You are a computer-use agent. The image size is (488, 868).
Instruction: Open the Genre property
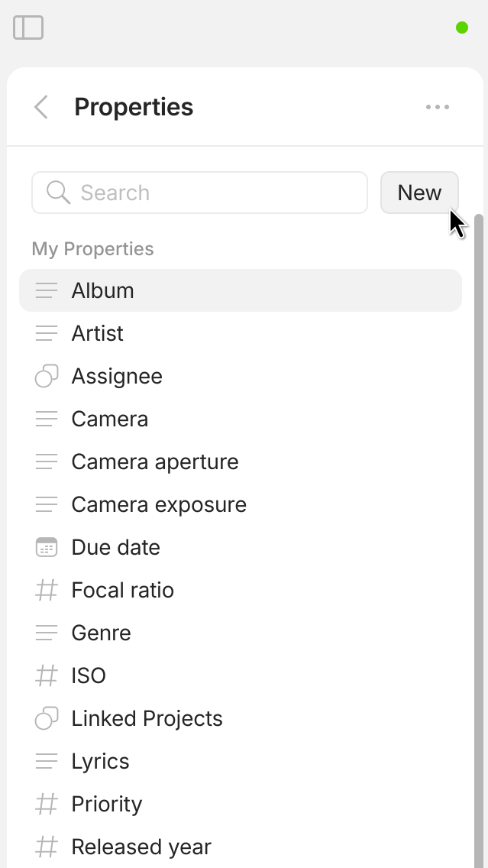[101, 633]
